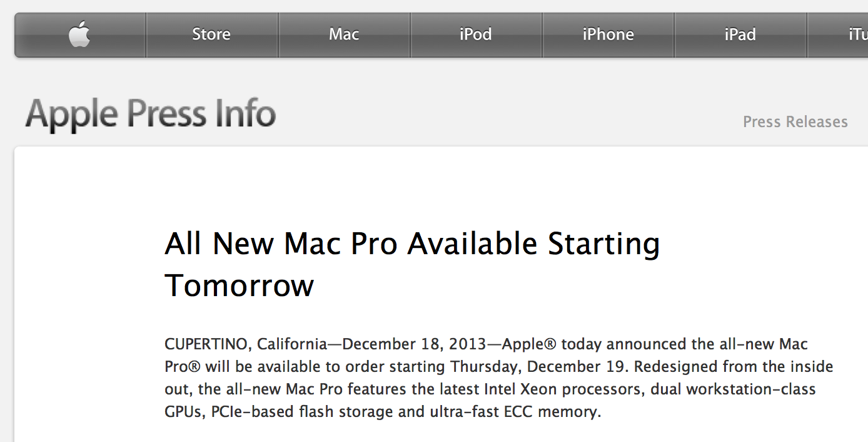Switch to the iPad tab

[740, 34]
